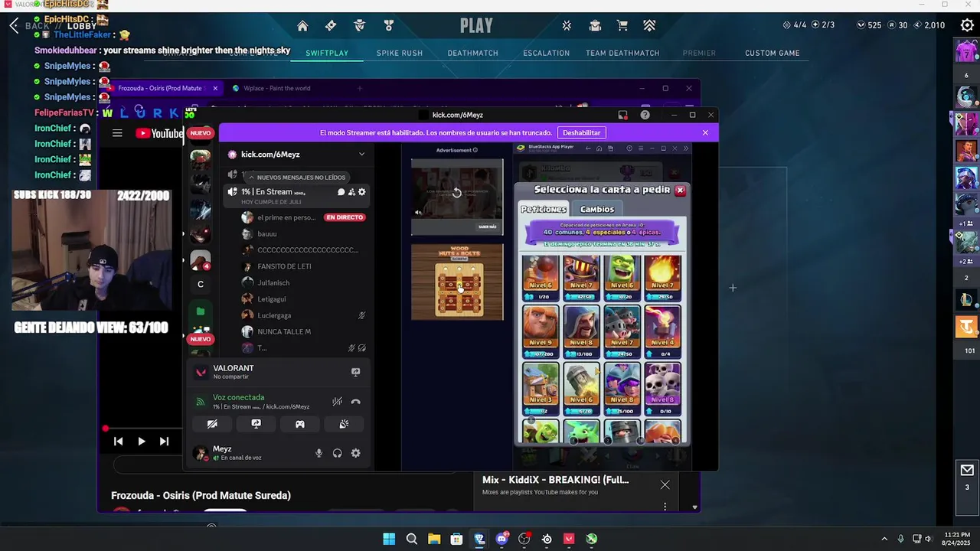Invite people to 1% | En Stream channel
This screenshot has height=551, width=980.
[351, 192]
